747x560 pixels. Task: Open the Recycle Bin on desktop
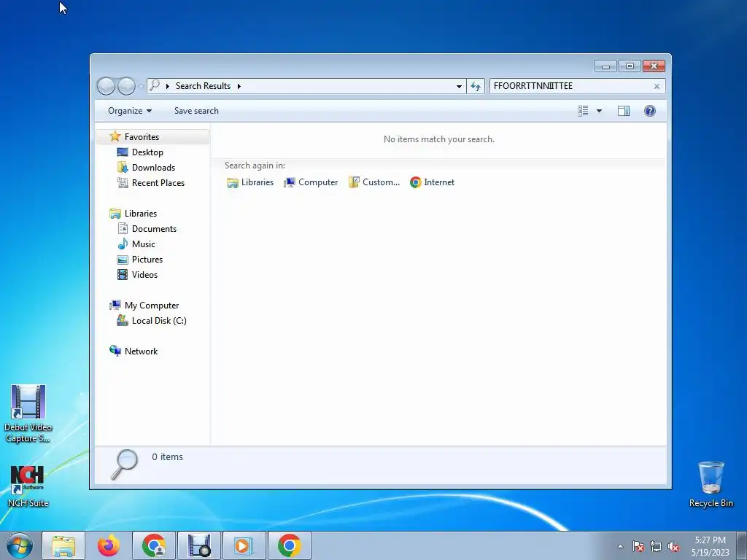pos(711,484)
